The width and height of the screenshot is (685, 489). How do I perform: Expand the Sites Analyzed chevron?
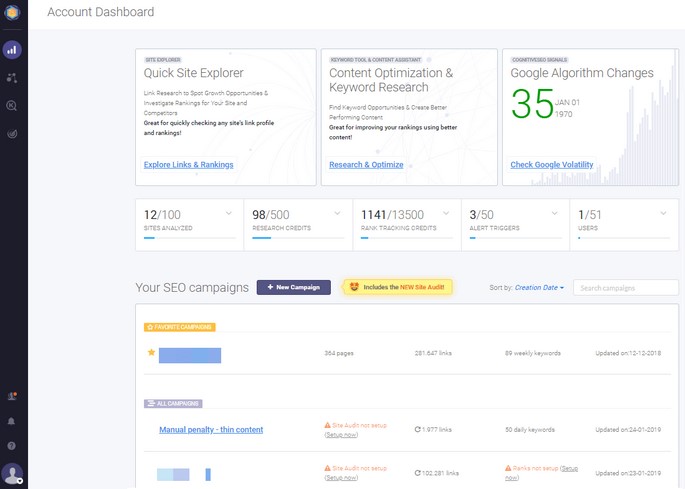coord(228,213)
